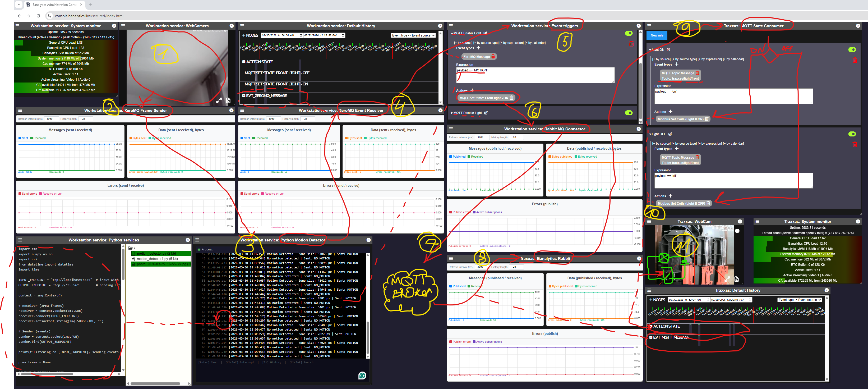The image size is (868, 389).
Task: Toggle Published series in Rabbit MQ Connector chart
Action: coord(457,157)
